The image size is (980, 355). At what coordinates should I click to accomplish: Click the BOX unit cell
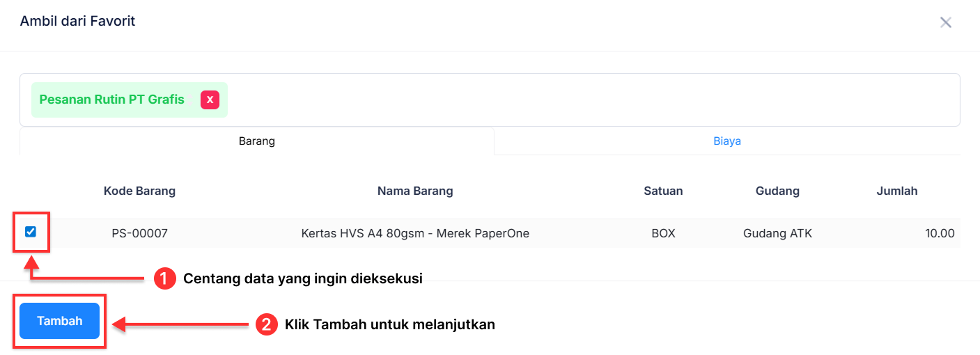point(663,233)
